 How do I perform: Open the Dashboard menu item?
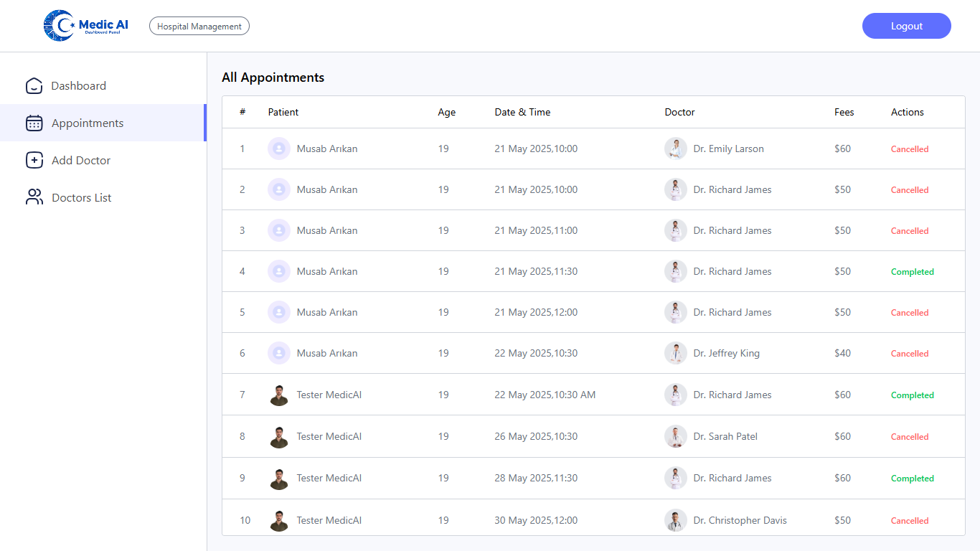78,86
